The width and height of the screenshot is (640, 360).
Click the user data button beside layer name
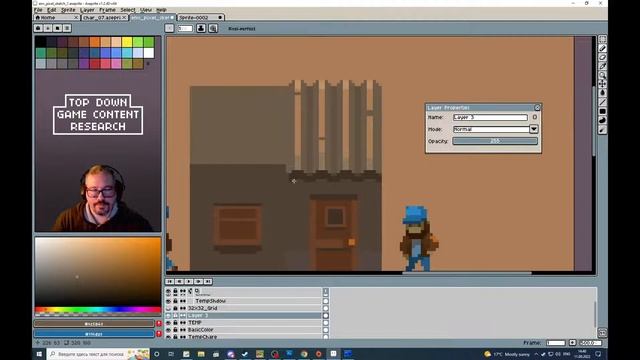point(535,117)
